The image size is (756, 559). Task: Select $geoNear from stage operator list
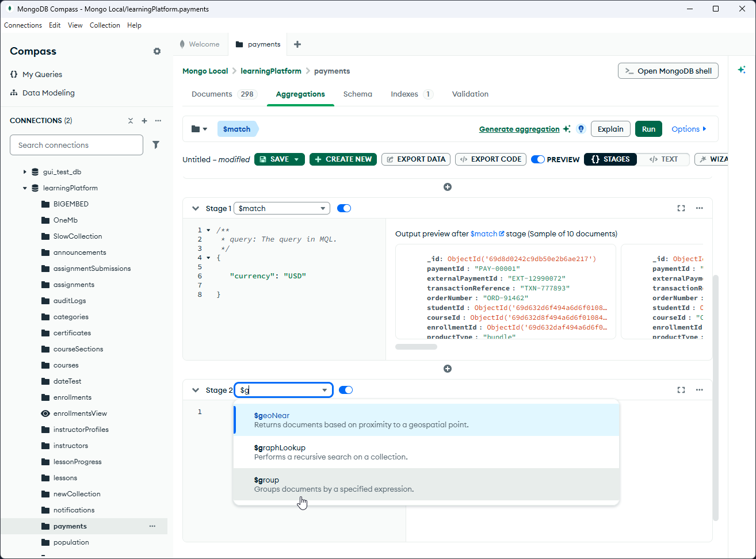426,420
